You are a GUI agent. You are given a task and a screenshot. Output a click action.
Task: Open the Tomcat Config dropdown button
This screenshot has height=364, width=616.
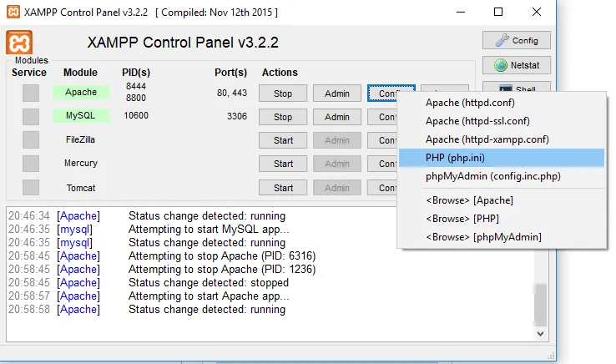(x=382, y=188)
